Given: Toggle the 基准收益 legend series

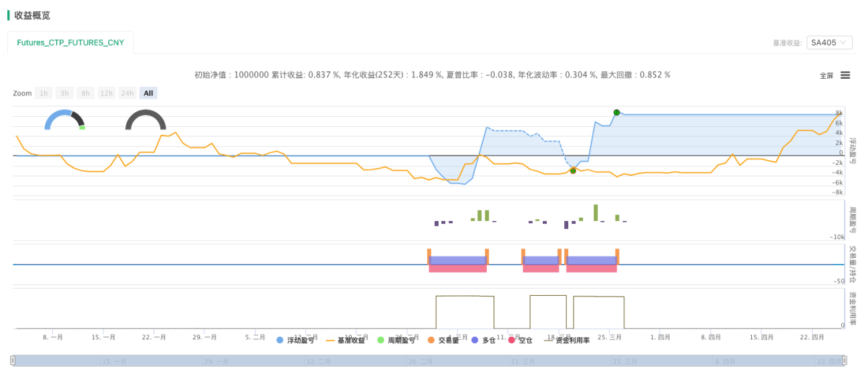Looking at the screenshot, I should [345, 341].
